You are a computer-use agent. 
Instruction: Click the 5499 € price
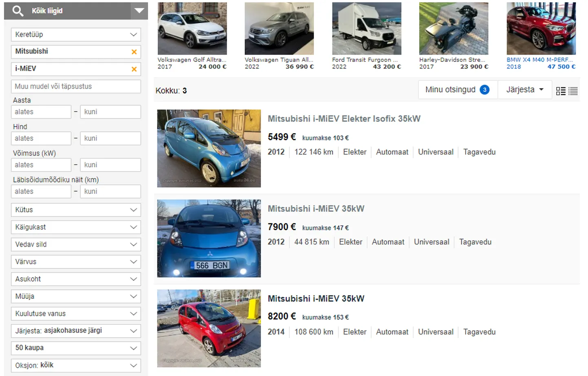[282, 137]
